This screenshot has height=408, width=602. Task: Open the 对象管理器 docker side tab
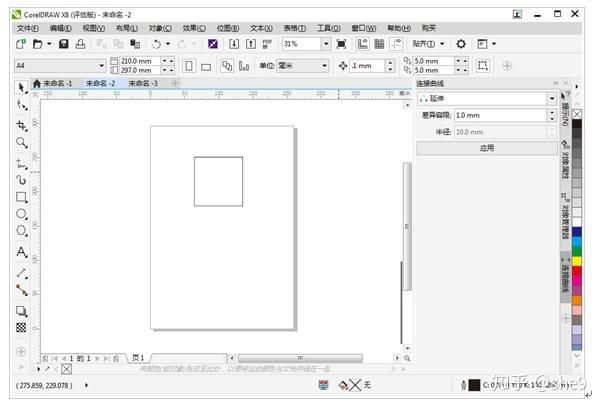(x=565, y=217)
